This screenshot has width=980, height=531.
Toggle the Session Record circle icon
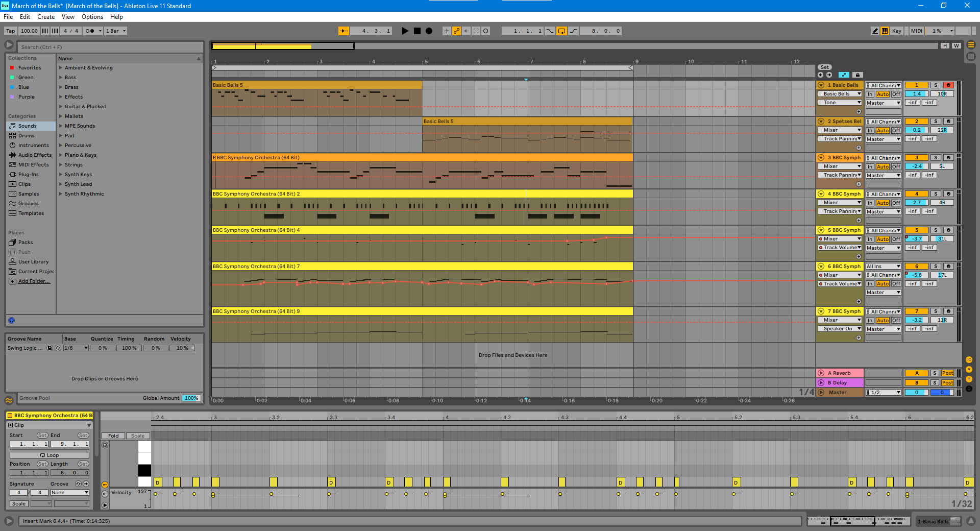[x=485, y=31]
